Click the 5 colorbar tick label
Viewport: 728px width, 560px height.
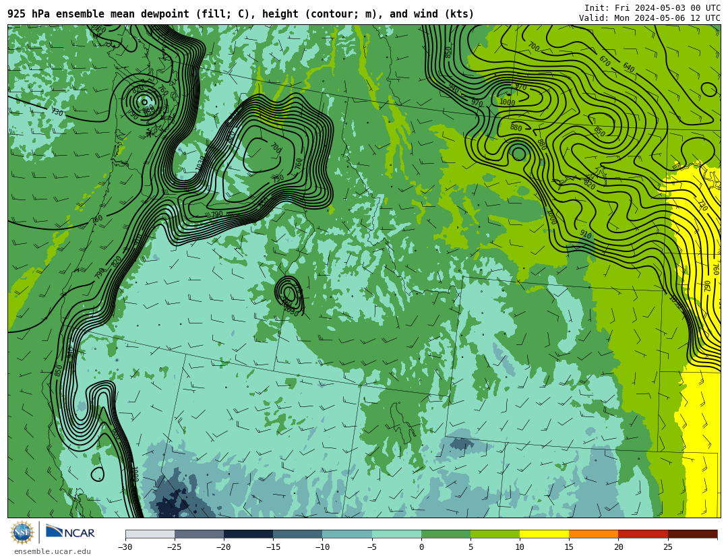pyautogui.click(x=471, y=547)
